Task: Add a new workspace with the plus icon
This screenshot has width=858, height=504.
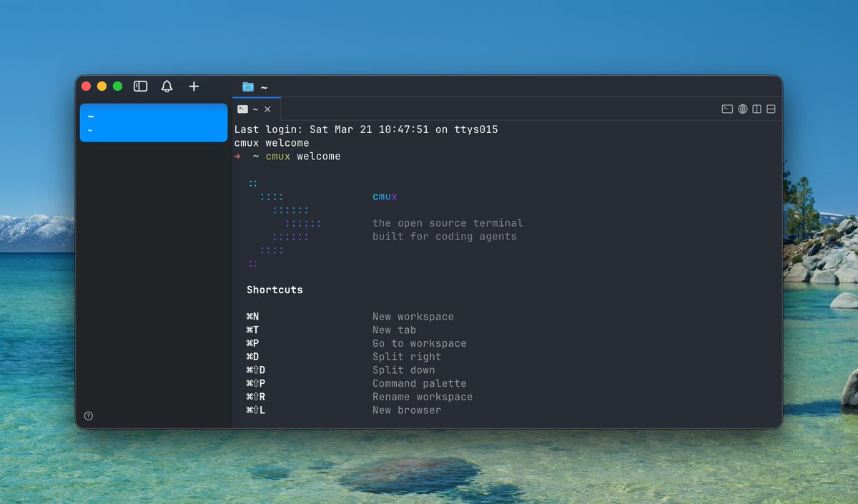Action: [x=194, y=87]
